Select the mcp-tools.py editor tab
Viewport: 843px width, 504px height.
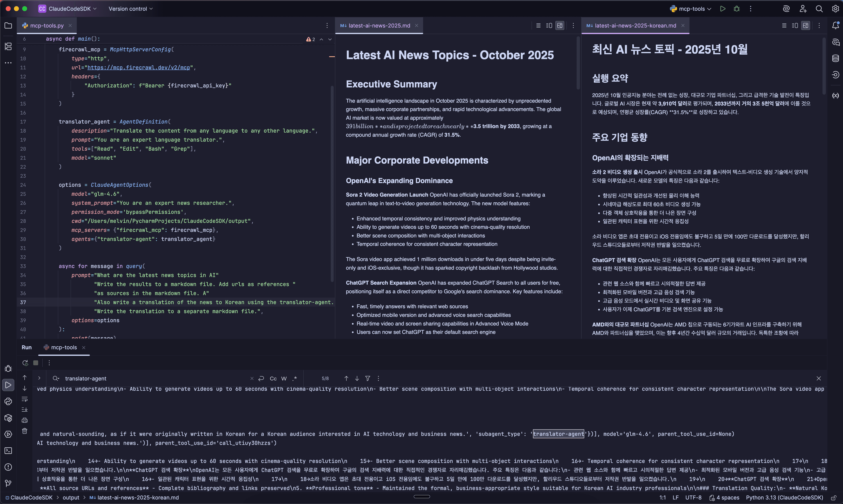click(47, 25)
